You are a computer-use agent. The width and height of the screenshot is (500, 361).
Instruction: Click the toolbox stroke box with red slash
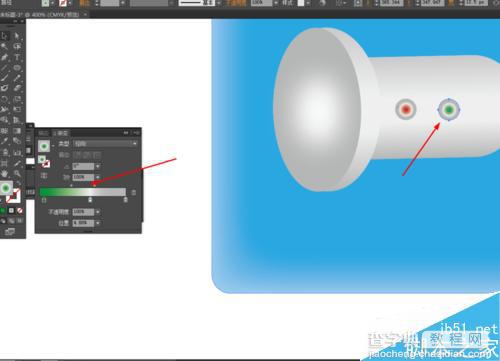pyautogui.click(x=13, y=196)
